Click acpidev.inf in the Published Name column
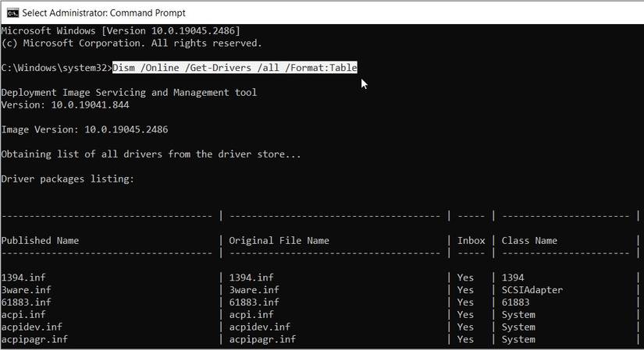This screenshot has width=644, height=350. pos(32,327)
